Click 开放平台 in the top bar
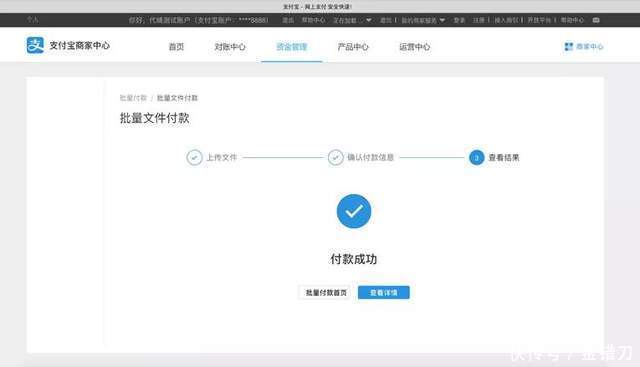640x367 pixels. click(x=539, y=20)
